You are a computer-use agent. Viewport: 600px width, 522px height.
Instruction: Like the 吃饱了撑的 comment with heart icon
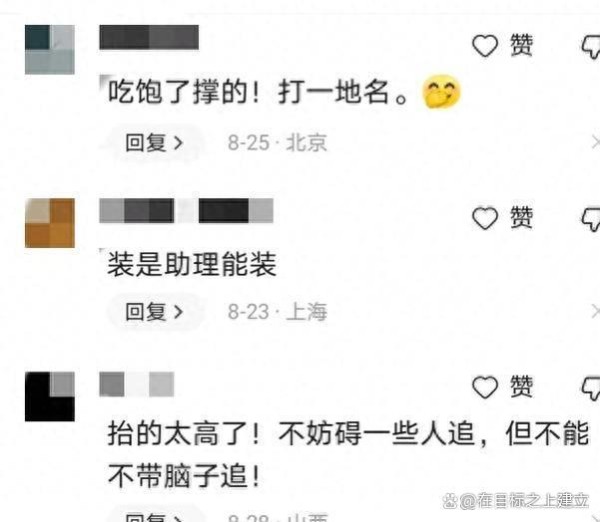pyautogui.click(x=485, y=46)
